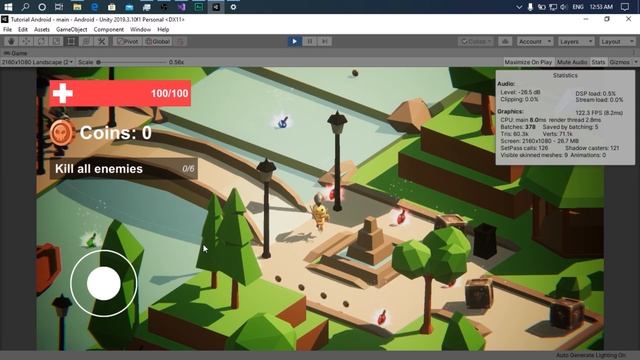Open the Gizmos dropdown arrow
Image resolution: width=640 pixels, height=360 pixels.
[x=636, y=62]
